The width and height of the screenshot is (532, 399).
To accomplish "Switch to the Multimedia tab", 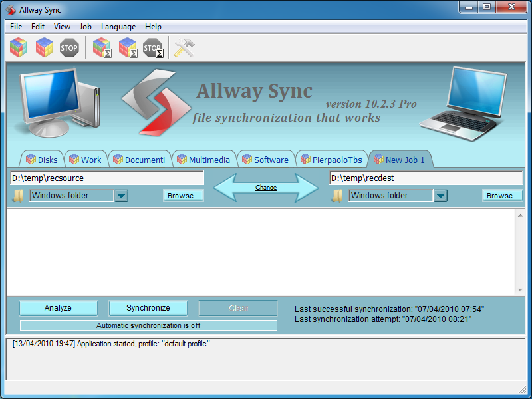I will point(204,159).
